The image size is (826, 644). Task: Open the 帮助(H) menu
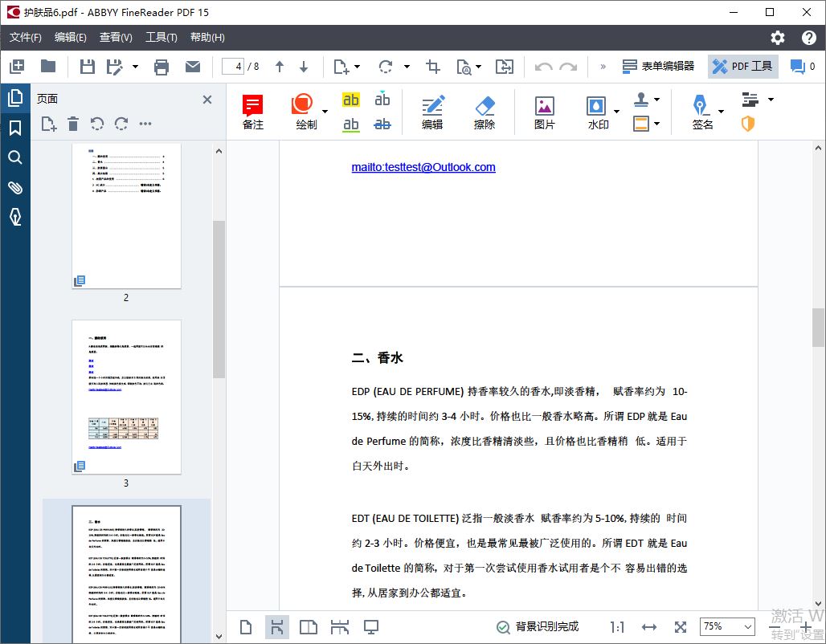click(x=207, y=38)
